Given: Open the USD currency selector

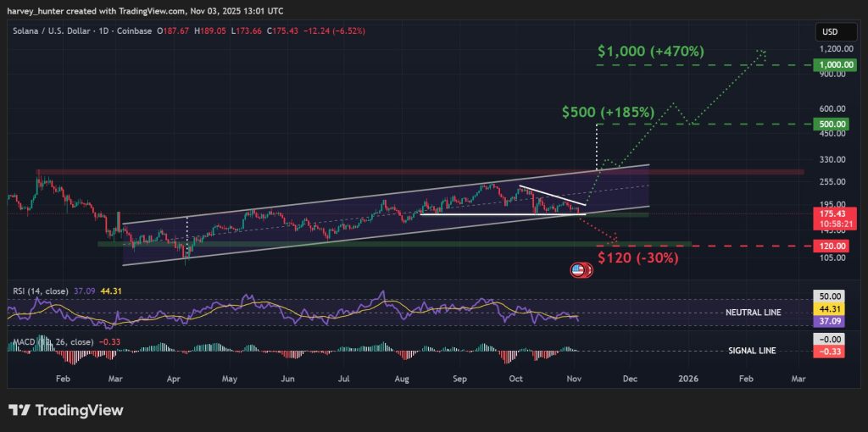Looking at the screenshot, I should pos(827,32).
